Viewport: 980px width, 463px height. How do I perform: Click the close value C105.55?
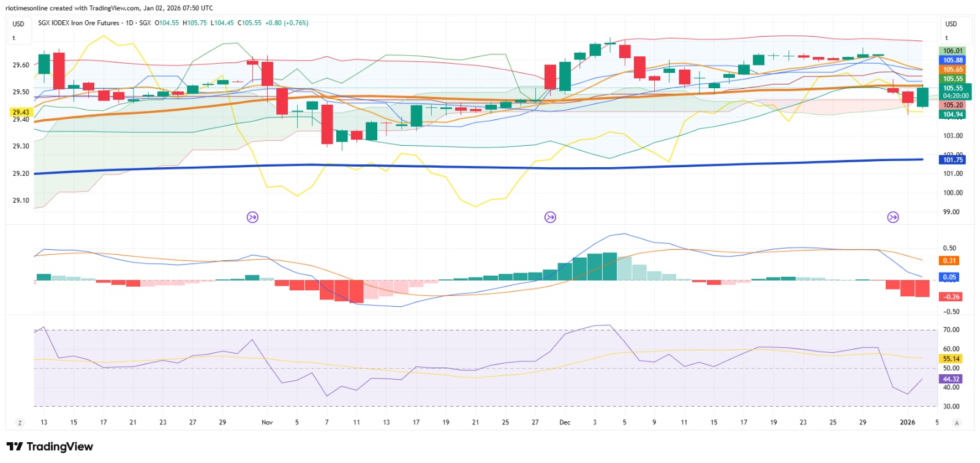pos(249,23)
